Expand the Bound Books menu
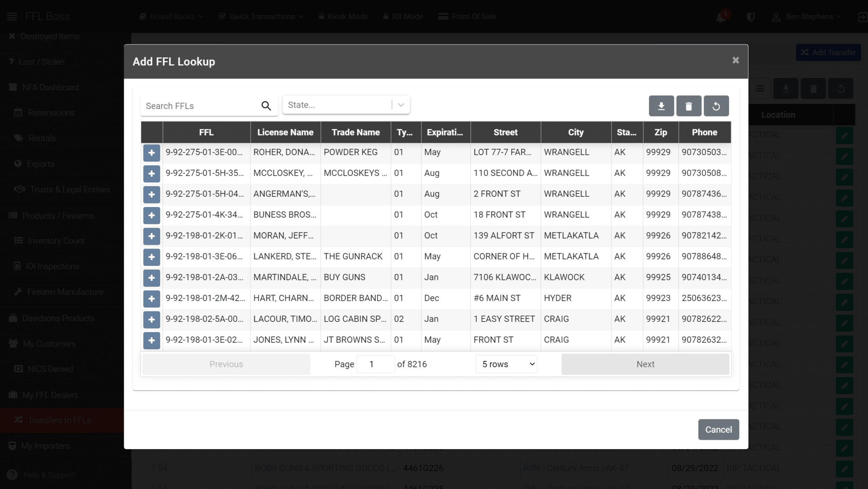The width and height of the screenshot is (868, 489). [171, 16]
